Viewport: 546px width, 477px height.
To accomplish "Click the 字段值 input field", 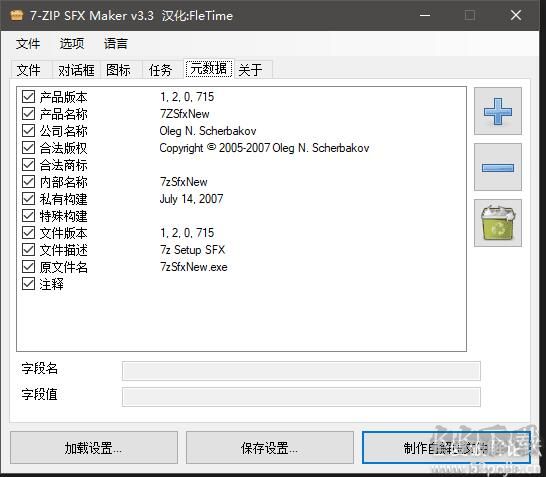I will click(x=301, y=397).
